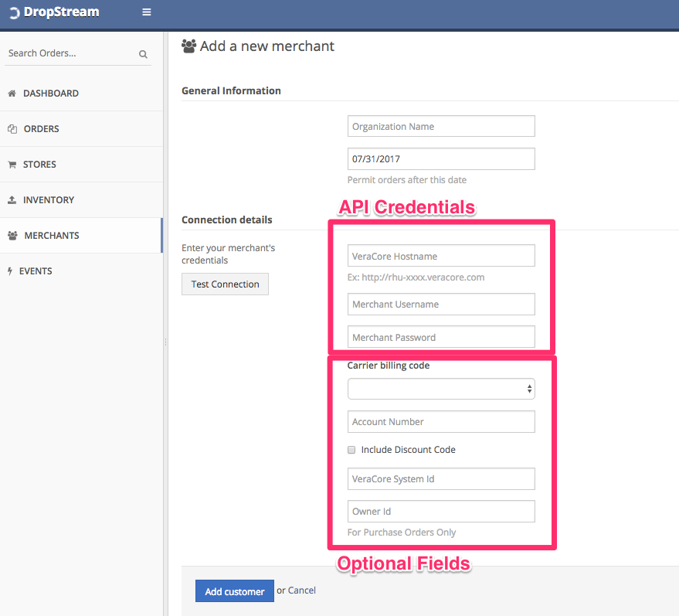Click the 'Permit orders after this date' hint

point(407,180)
